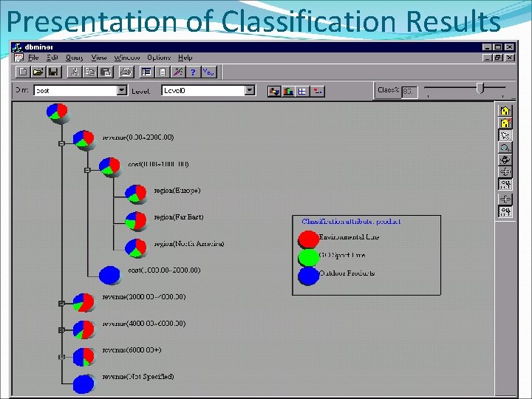This screenshot has height=399, width=532.
Task: Collapse the revenue(0.00~2000.00) tree node
Action: [x=61, y=143]
